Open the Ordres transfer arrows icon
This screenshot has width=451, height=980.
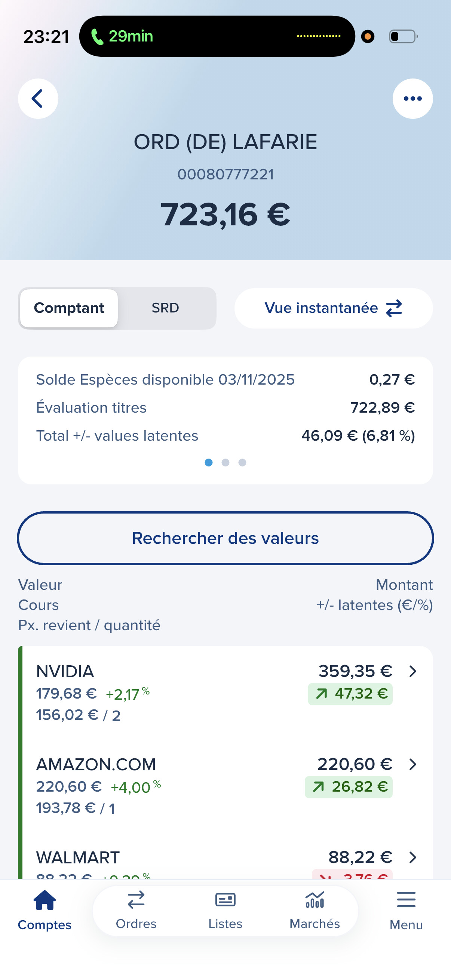(x=136, y=900)
